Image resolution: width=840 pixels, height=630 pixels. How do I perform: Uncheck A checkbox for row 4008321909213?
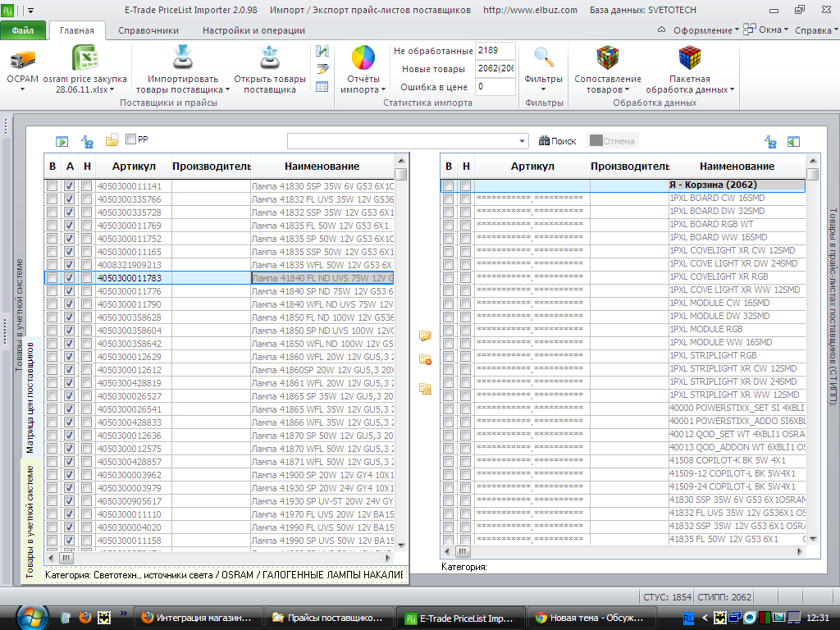(69, 265)
